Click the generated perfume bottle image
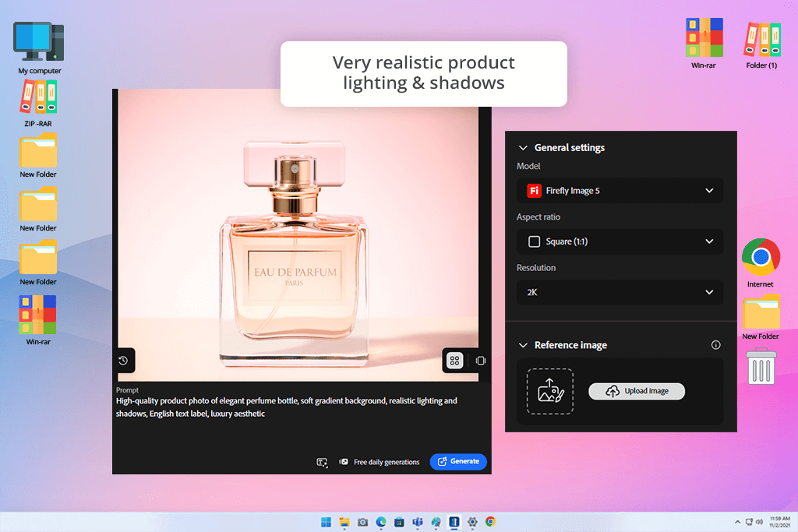 coord(298,235)
